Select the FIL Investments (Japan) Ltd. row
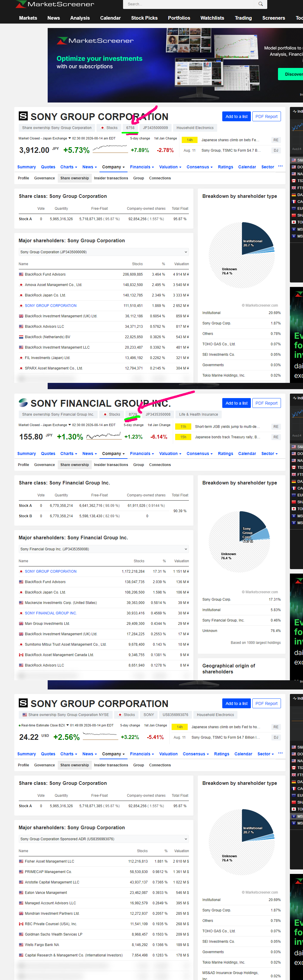Viewport: 303px width, 980px height. (x=104, y=358)
